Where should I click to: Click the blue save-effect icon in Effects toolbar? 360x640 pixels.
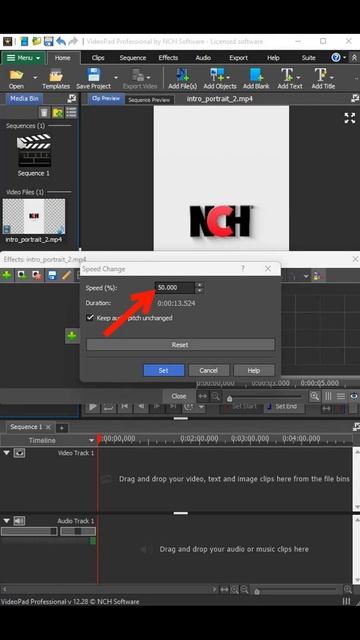pyautogui.click(x=52, y=276)
